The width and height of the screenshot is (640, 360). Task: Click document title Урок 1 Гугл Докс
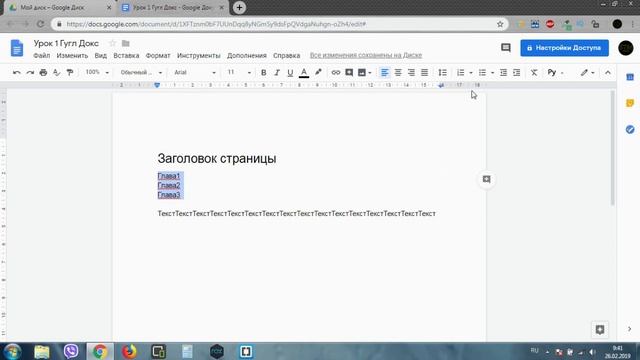pyautogui.click(x=66, y=43)
